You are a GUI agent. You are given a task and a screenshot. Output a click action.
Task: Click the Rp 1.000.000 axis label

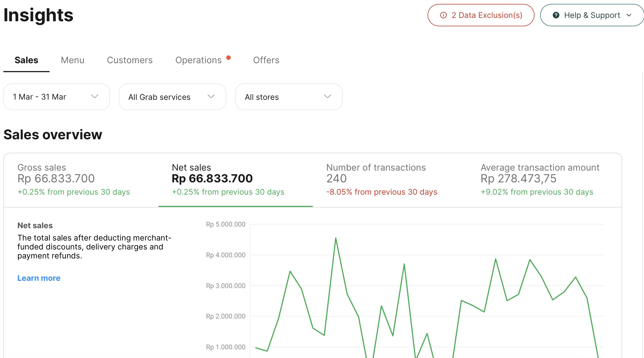[x=226, y=347]
